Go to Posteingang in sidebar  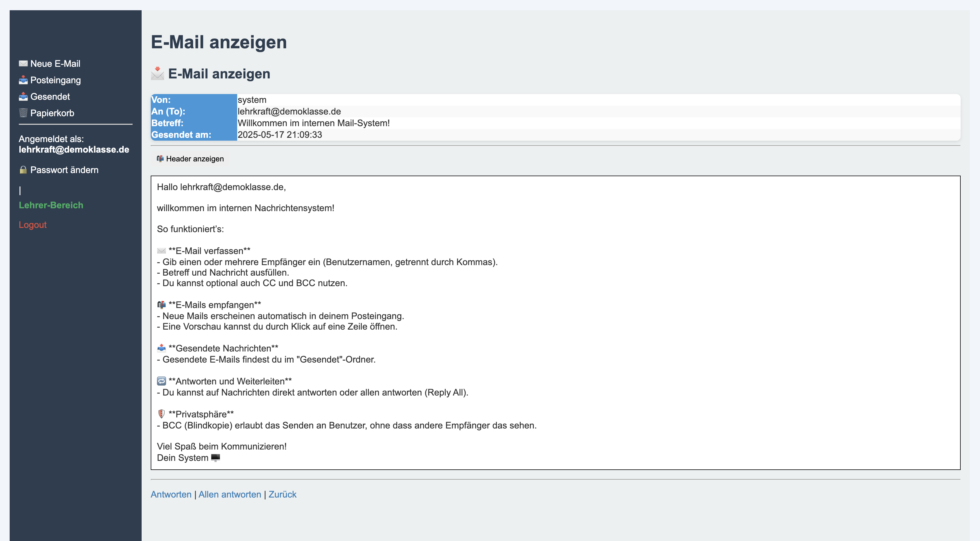tap(55, 80)
